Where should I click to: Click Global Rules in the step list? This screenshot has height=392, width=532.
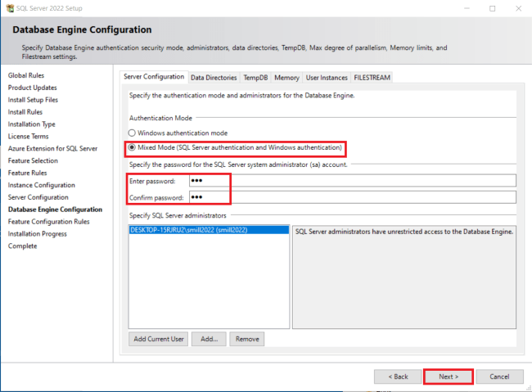[26, 75]
